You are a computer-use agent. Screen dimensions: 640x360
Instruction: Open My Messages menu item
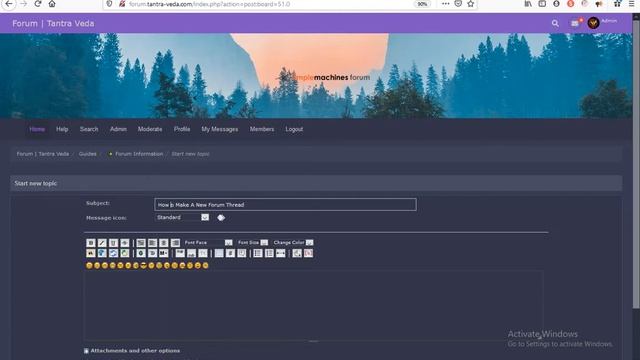click(220, 129)
